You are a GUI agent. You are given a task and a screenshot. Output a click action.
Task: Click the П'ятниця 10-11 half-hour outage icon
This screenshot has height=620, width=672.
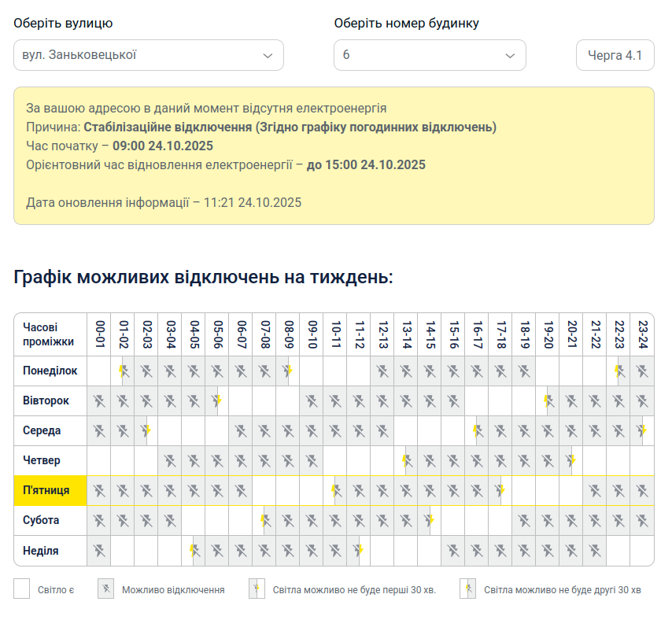point(337,491)
